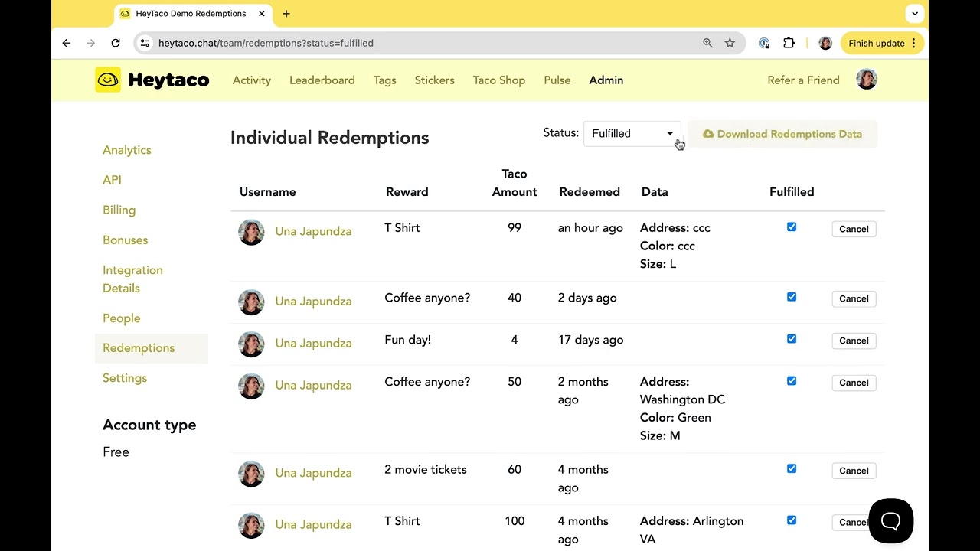The width and height of the screenshot is (980, 551).
Task: Open the user avatar menu in Heytaco header
Action: coord(867,80)
